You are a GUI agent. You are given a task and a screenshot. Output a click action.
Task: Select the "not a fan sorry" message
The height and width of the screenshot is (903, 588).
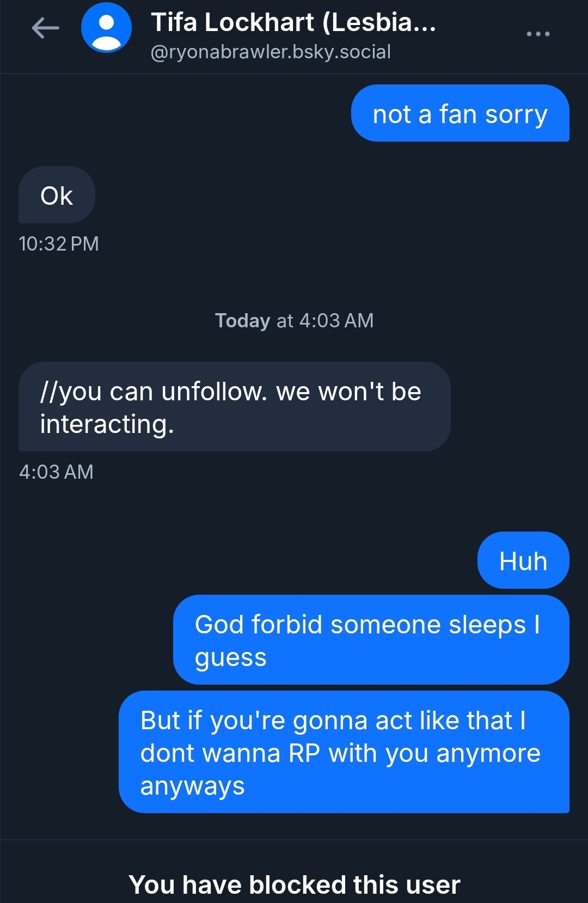[x=460, y=114]
